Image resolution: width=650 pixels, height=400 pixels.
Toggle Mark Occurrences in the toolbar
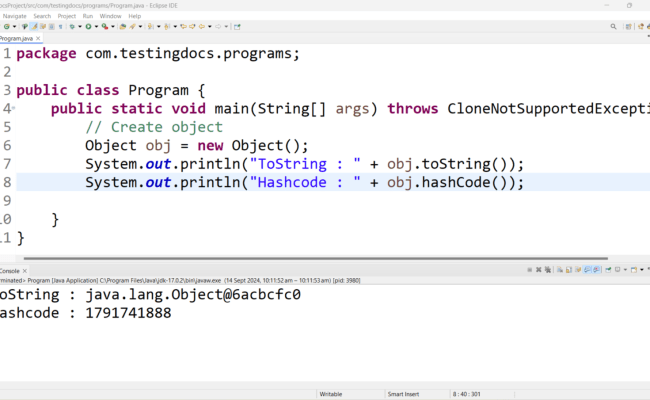(34, 27)
